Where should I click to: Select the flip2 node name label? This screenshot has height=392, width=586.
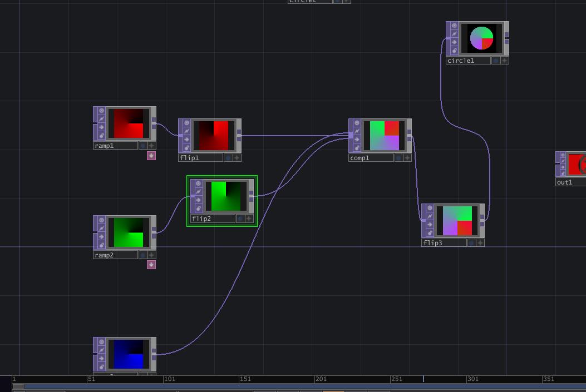pyautogui.click(x=213, y=219)
